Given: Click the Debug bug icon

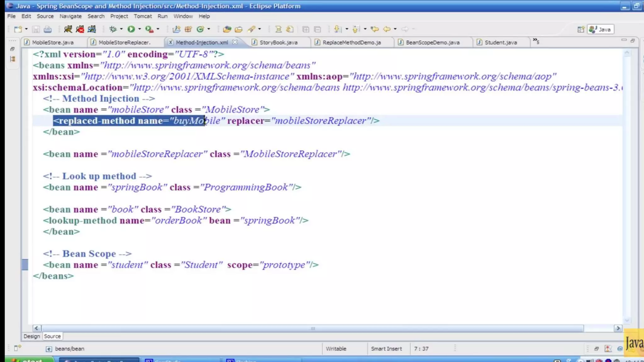Looking at the screenshot, I should (113, 29).
